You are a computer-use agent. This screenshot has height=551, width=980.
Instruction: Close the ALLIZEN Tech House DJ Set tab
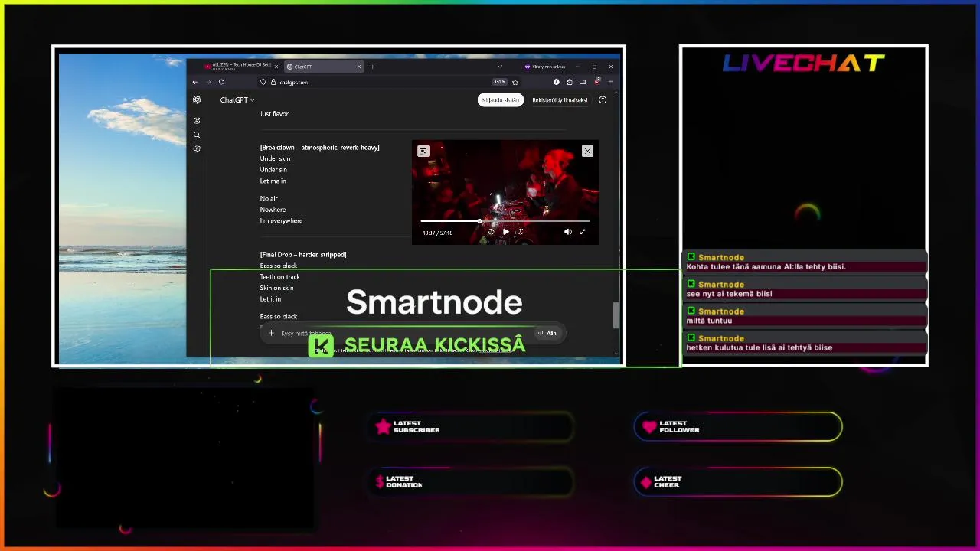pos(276,67)
